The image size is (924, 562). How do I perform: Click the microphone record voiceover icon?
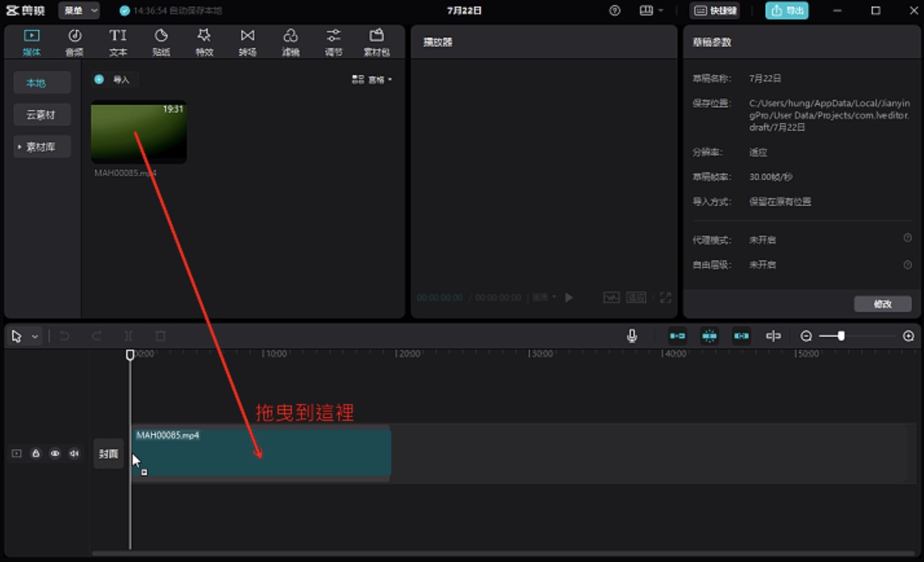point(632,336)
